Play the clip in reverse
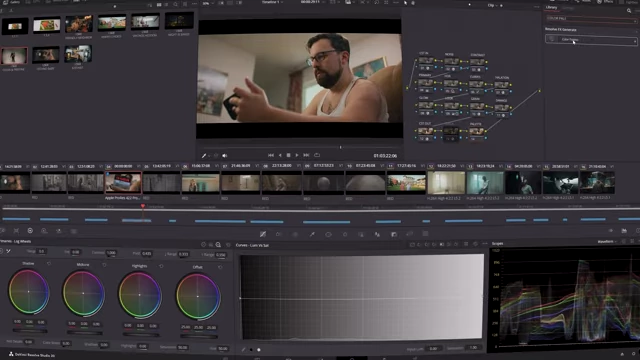The image size is (640, 360). tap(280, 155)
